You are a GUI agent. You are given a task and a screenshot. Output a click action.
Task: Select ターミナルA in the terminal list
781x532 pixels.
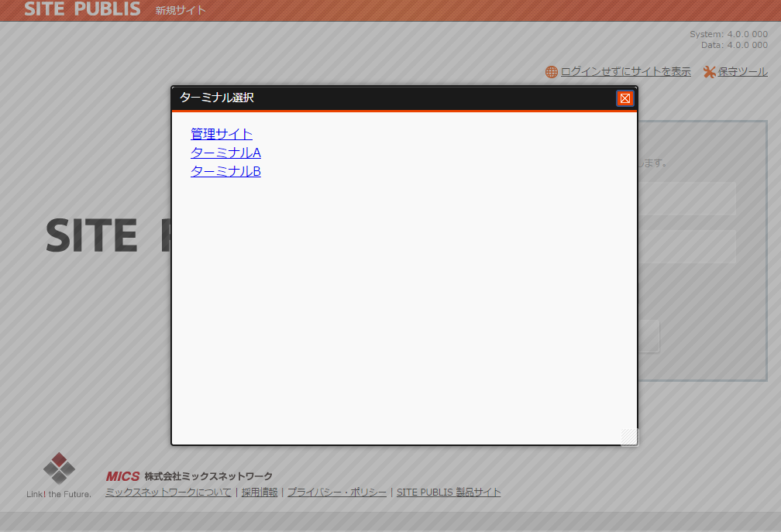point(225,153)
